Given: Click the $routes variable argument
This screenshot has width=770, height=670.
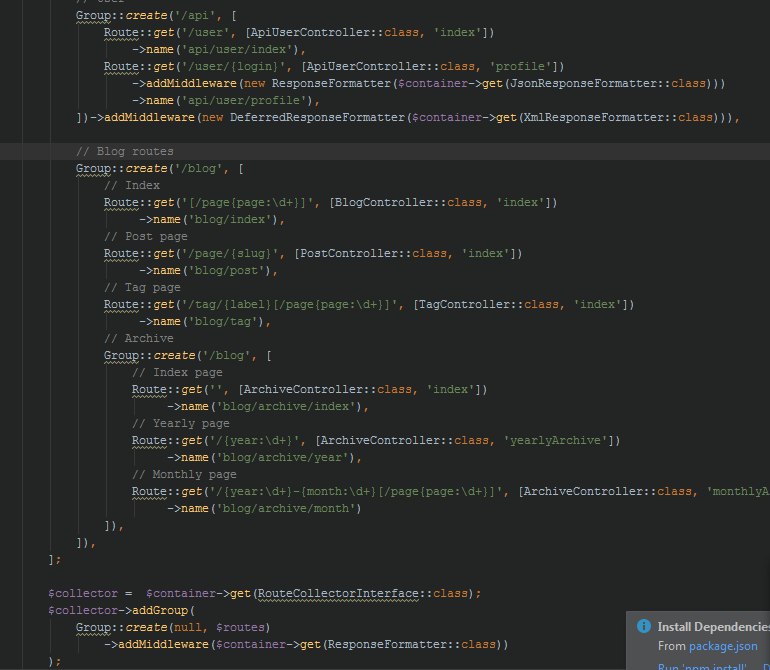Looking at the screenshot, I should point(240,628).
